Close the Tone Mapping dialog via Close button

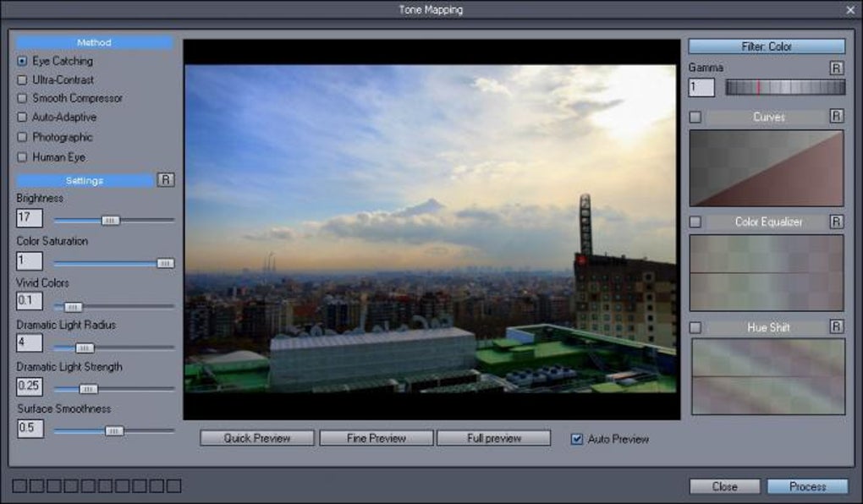click(725, 486)
